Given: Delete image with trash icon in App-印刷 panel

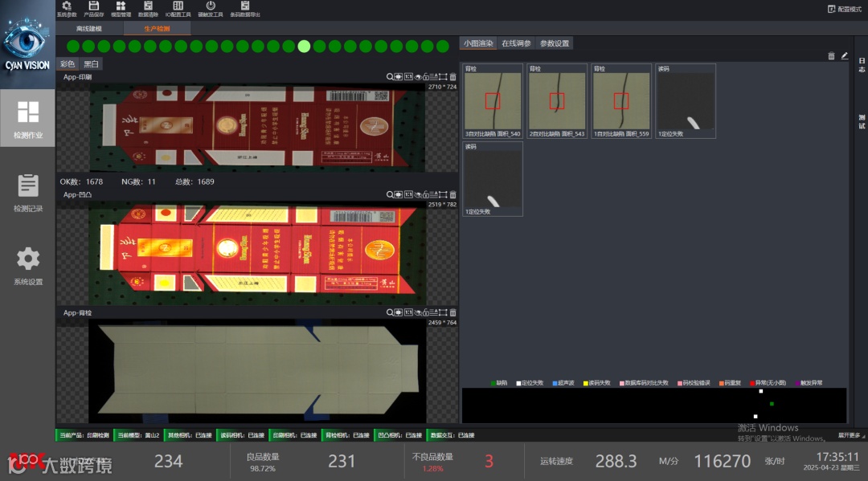Looking at the screenshot, I should [x=452, y=77].
